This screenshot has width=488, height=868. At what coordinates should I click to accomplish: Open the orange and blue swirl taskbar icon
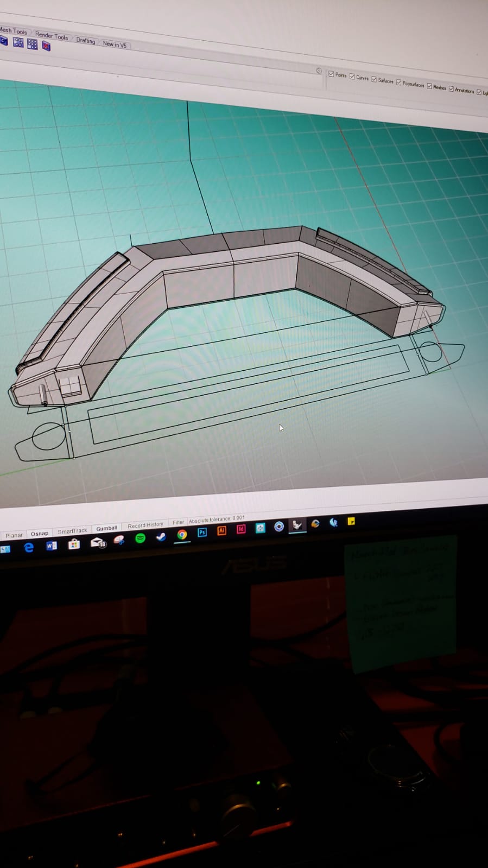[315, 523]
